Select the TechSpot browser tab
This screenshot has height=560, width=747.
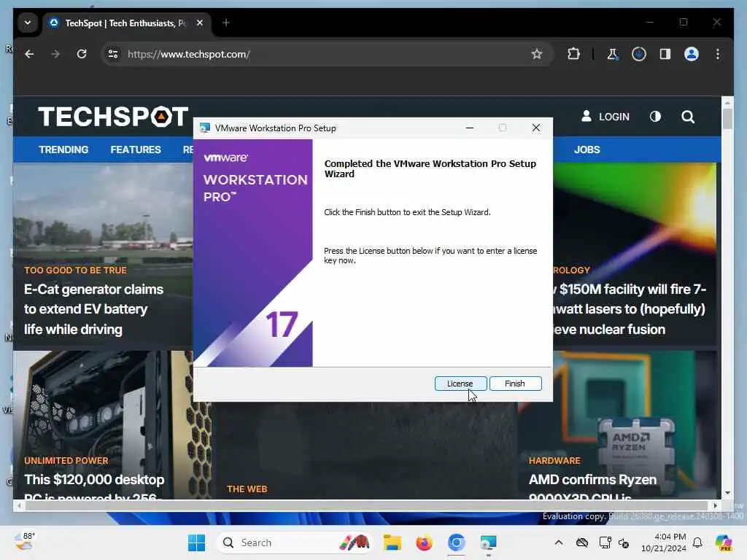[x=125, y=23]
